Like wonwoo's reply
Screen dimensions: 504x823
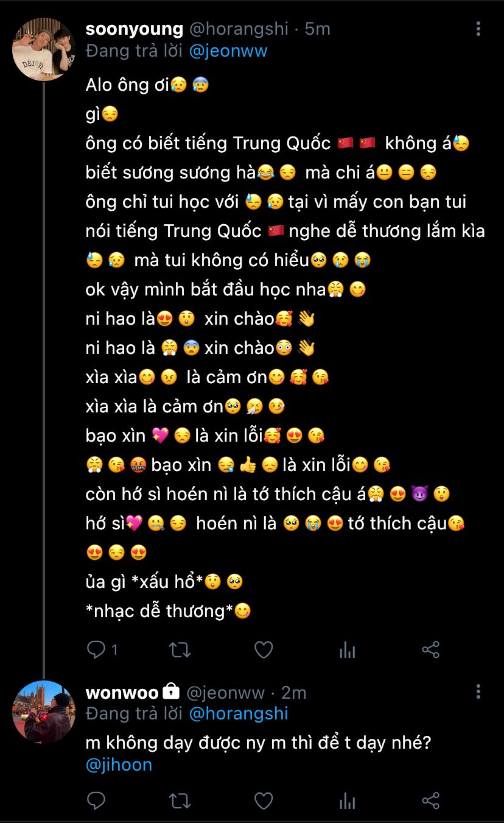(x=263, y=800)
